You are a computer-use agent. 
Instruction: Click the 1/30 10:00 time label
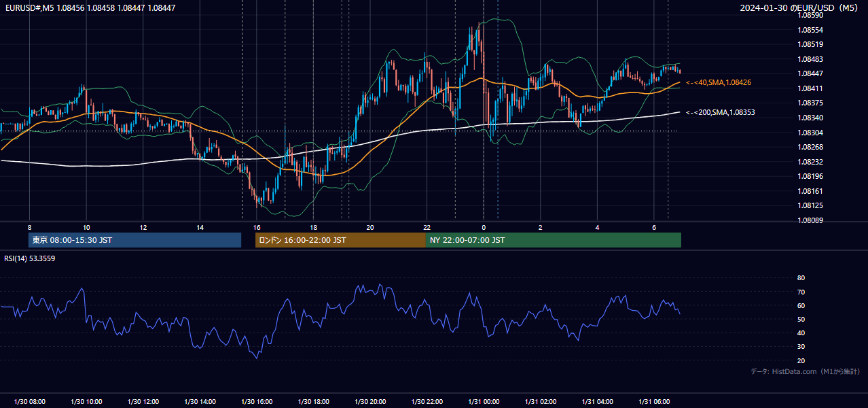click(x=86, y=402)
